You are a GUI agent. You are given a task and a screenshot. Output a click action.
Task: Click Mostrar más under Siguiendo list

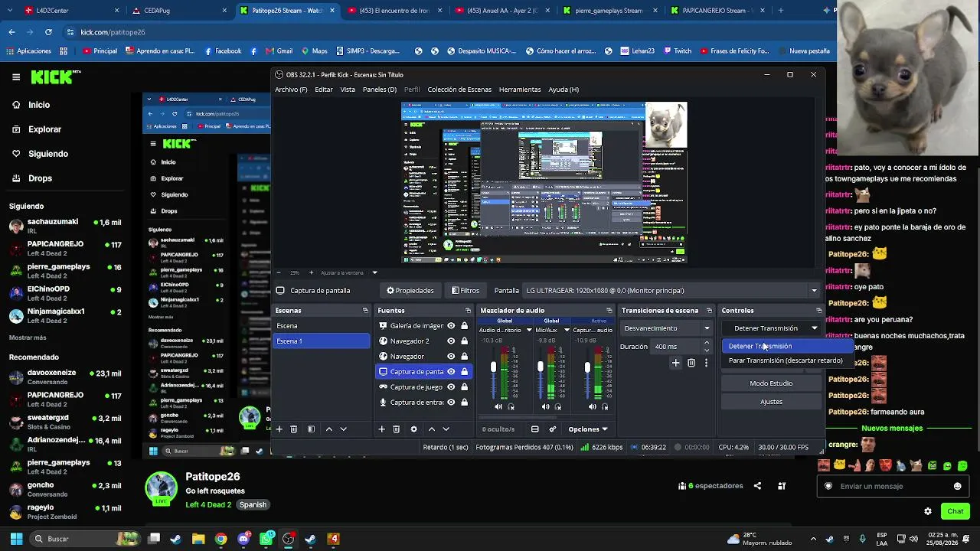[x=28, y=337]
